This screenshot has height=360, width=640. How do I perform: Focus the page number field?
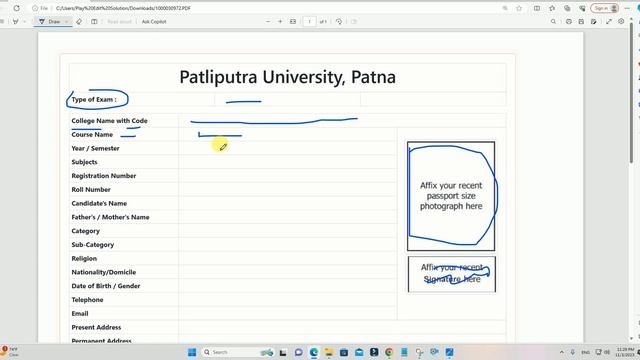coord(309,22)
